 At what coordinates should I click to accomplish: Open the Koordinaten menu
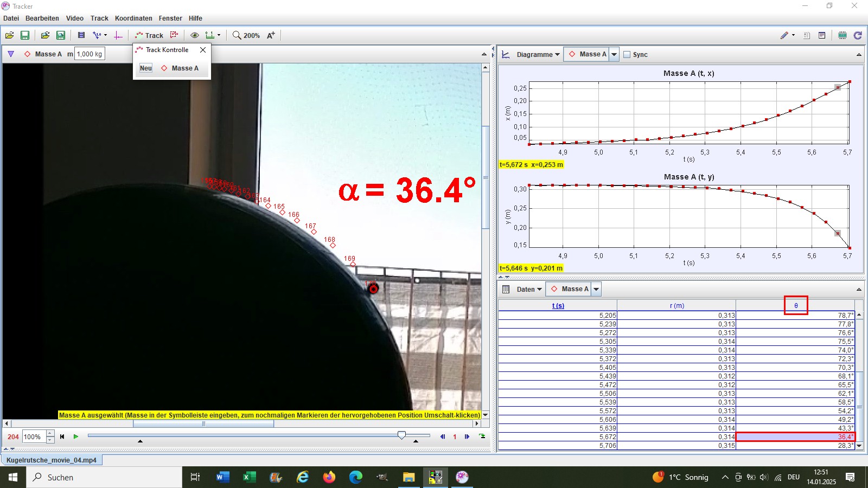[x=133, y=18]
